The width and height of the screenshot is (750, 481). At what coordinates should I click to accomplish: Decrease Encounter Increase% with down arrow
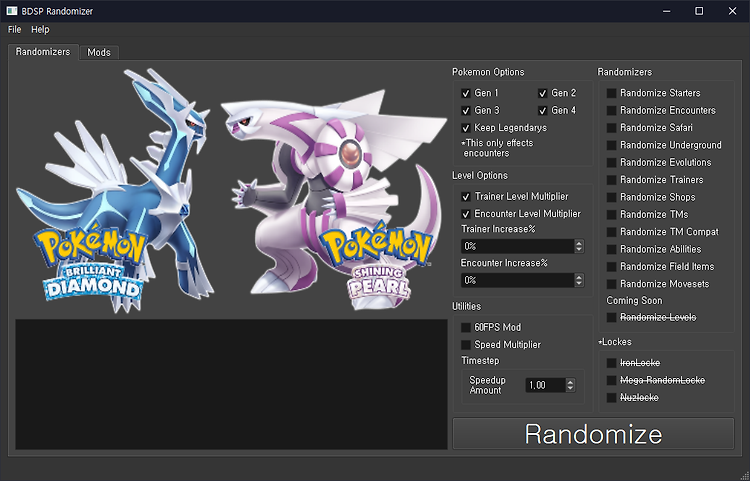coord(579,284)
